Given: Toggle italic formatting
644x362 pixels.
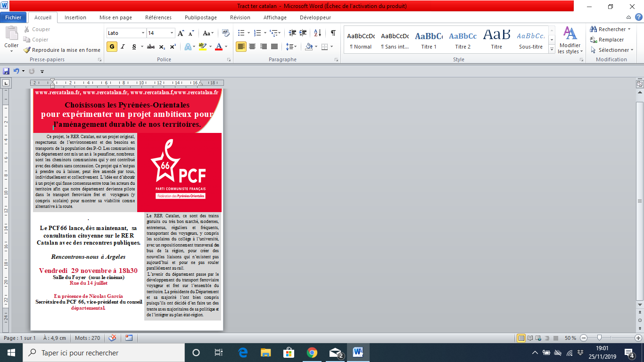Looking at the screenshot, I should tap(123, 47).
